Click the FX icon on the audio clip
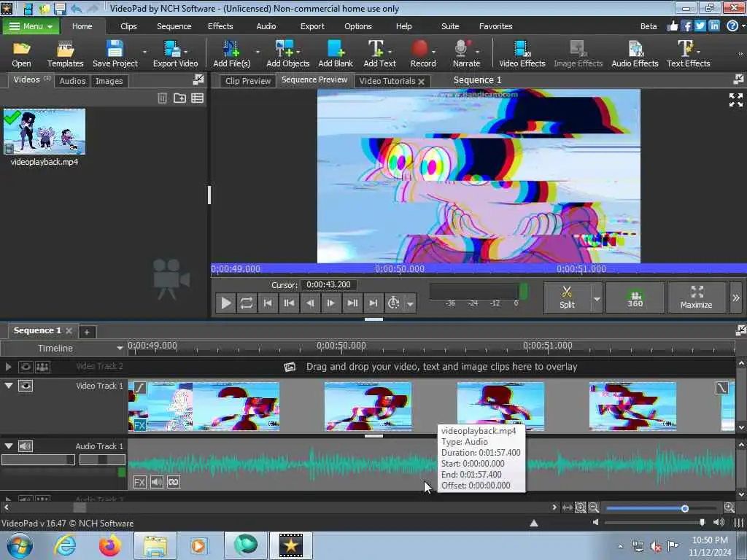This screenshot has width=747, height=560. [x=139, y=482]
